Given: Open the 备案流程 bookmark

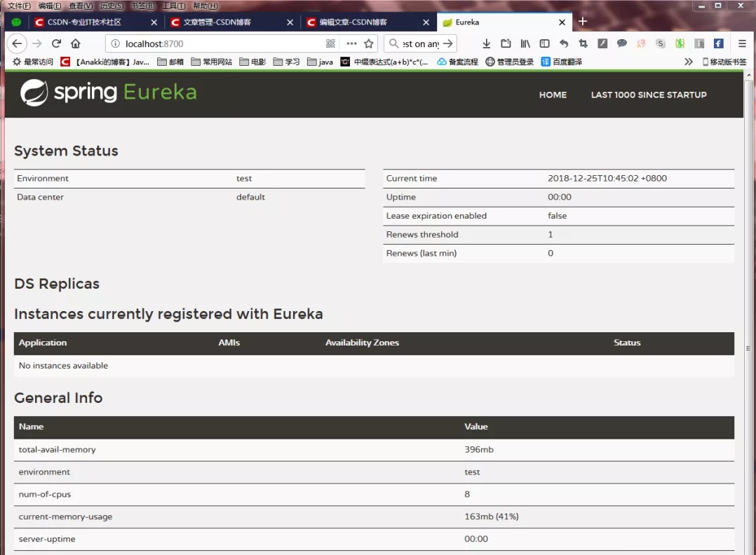Looking at the screenshot, I should coord(457,62).
